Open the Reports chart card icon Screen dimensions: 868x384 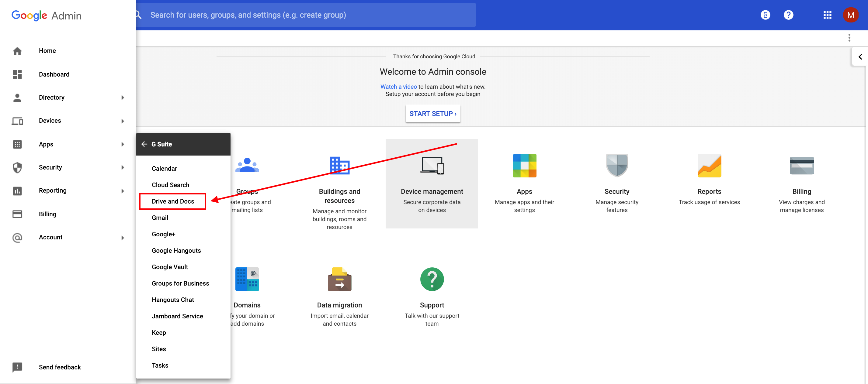pyautogui.click(x=709, y=165)
